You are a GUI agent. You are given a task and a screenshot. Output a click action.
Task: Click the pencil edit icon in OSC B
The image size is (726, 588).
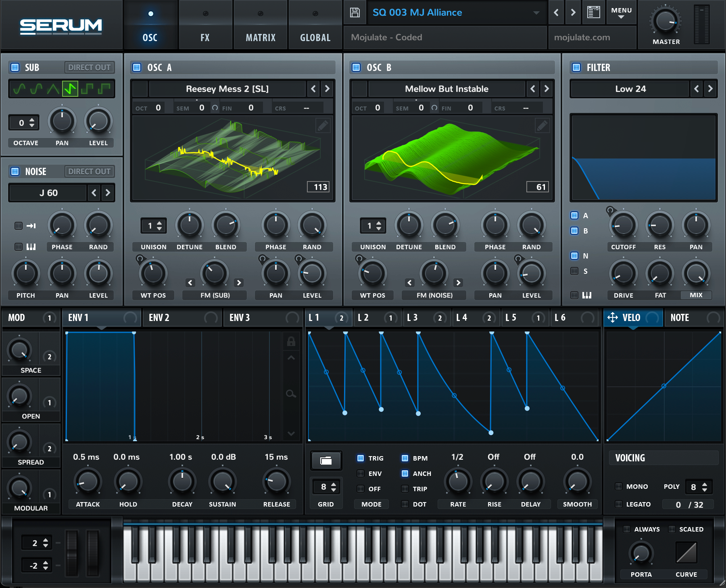click(x=542, y=126)
